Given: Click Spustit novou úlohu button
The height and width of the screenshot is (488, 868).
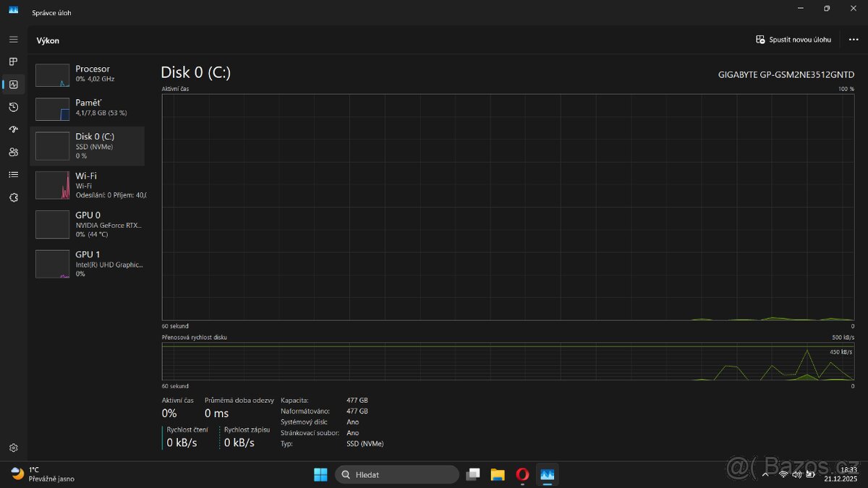Looking at the screenshot, I should coord(793,40).
